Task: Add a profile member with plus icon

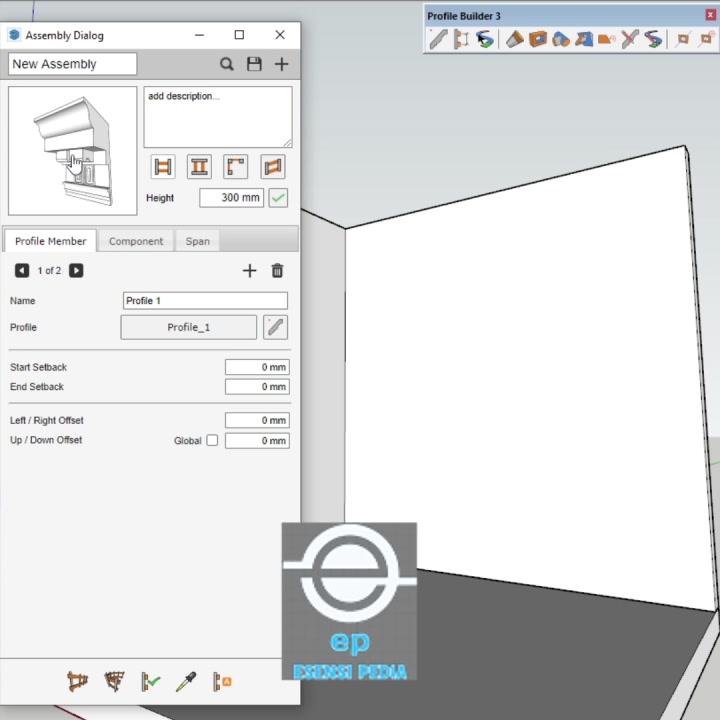Action: 249,270
